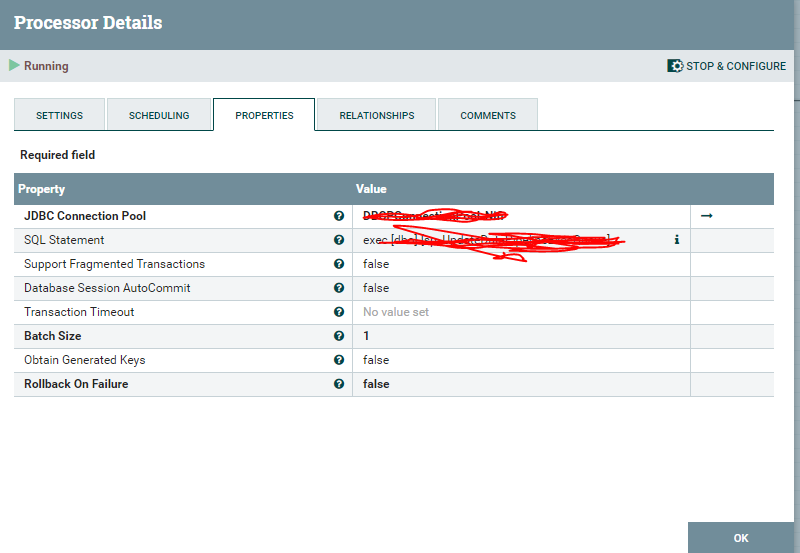Click the Running status text
This screenshot has width=800, height=553.
point(46,66)
